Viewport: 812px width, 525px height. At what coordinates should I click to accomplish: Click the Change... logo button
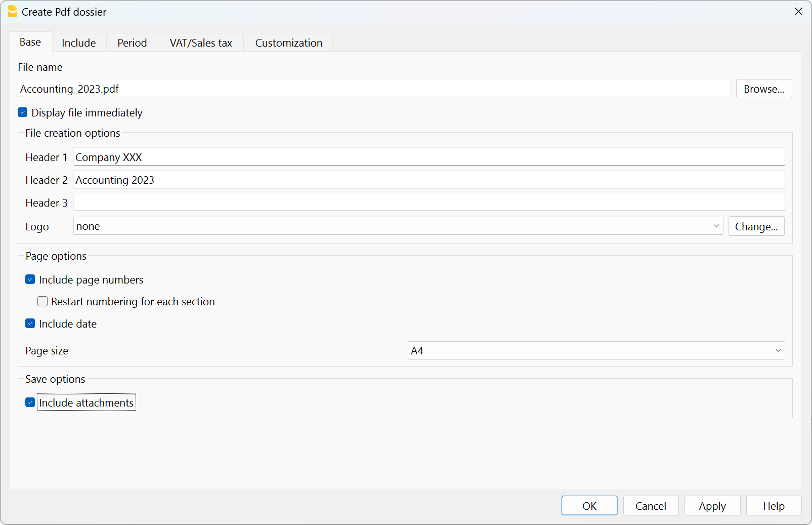pos(756,227)
